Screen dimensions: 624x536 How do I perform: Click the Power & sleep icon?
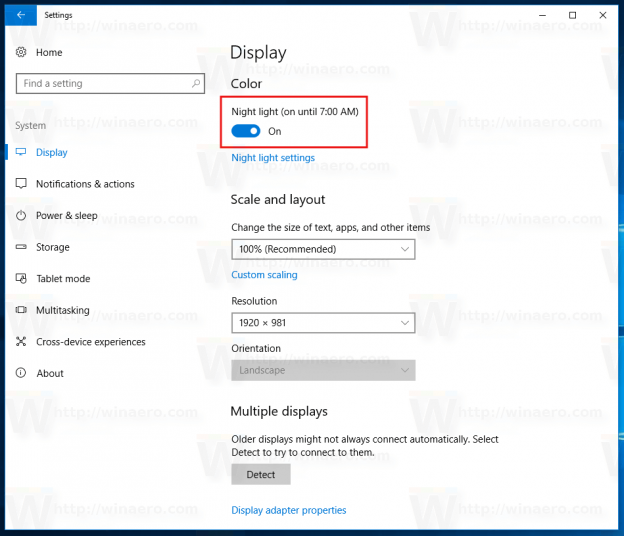coord(21,215)
